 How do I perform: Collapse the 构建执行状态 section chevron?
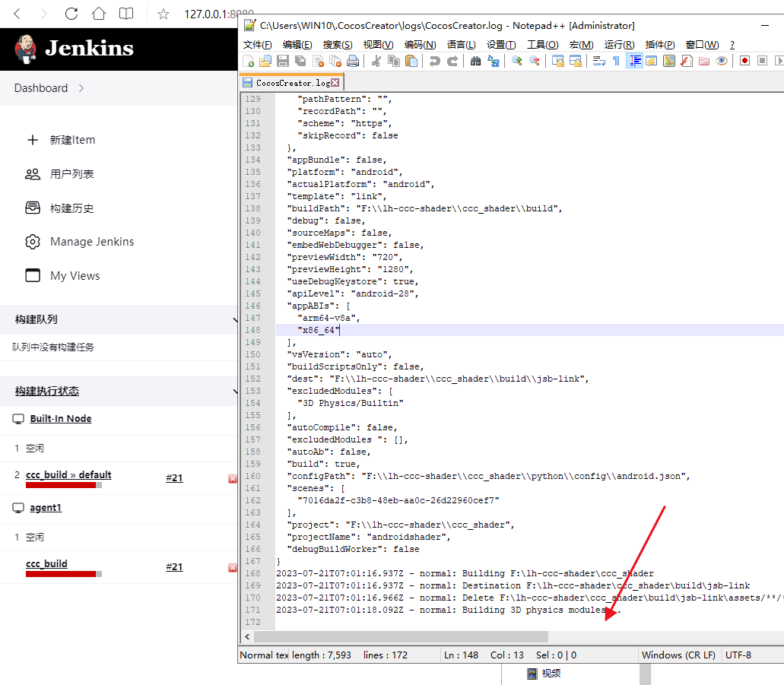point(234,391)
